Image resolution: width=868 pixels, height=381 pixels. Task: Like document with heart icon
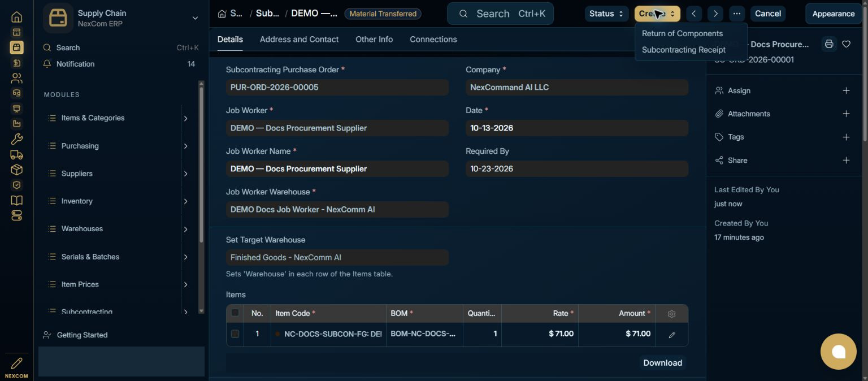pyautogui.click(x=846, y=44)
